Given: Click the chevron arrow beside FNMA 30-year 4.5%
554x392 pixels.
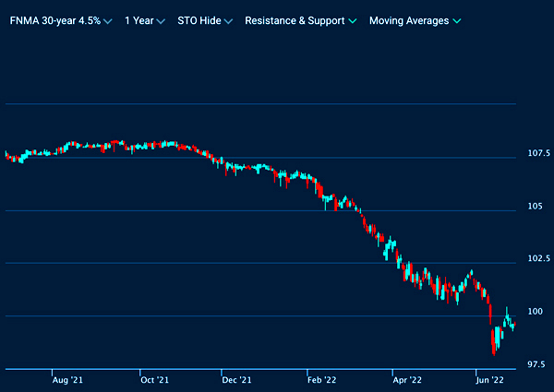Looking at the screenshot, I should (109, 21).
